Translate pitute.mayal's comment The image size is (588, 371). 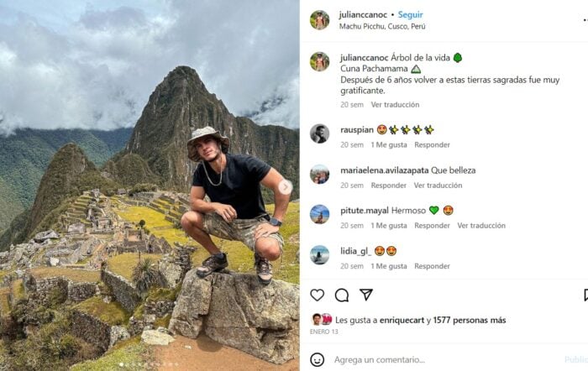481,226
